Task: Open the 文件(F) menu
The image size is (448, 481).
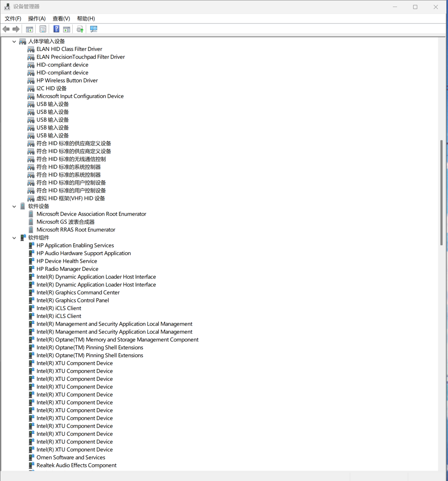Action: (x=13, y=18)
